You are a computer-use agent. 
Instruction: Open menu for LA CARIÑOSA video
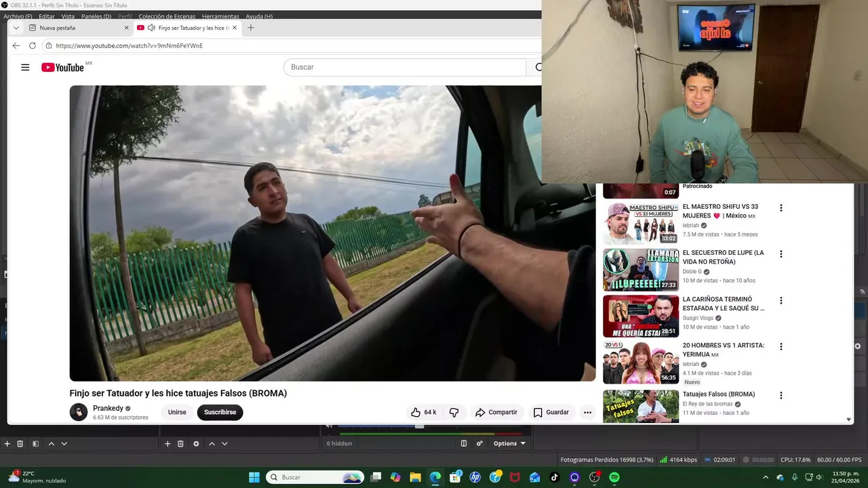click(x=781, y=300)
